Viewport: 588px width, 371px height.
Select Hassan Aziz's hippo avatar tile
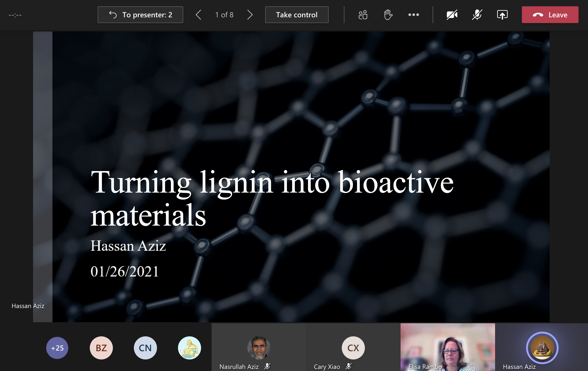point(542,348)
